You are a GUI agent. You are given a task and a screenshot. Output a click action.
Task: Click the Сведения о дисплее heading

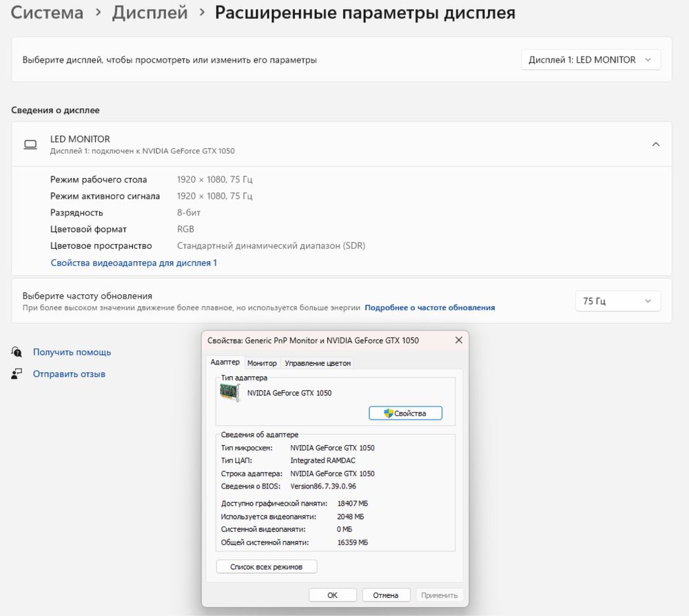55,110
